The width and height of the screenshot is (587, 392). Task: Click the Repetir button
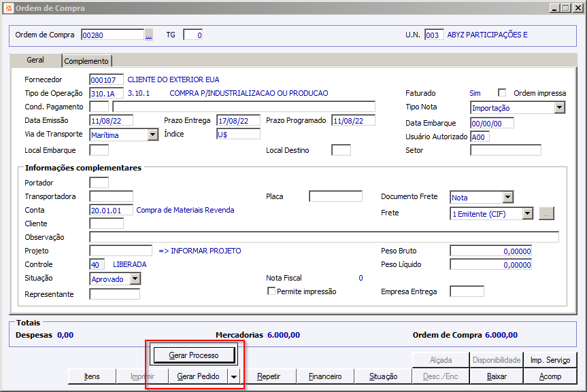coord(269,376)
